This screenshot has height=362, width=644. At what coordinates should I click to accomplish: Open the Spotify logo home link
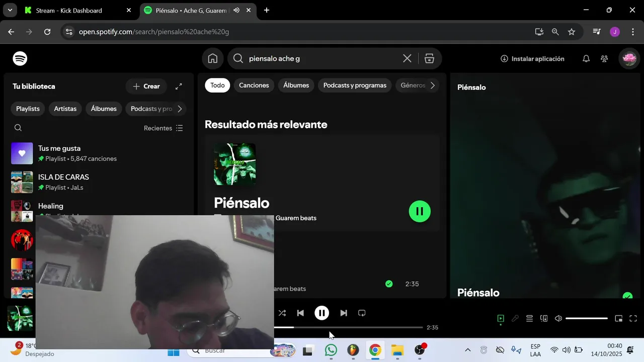click(x=20, y=59)
